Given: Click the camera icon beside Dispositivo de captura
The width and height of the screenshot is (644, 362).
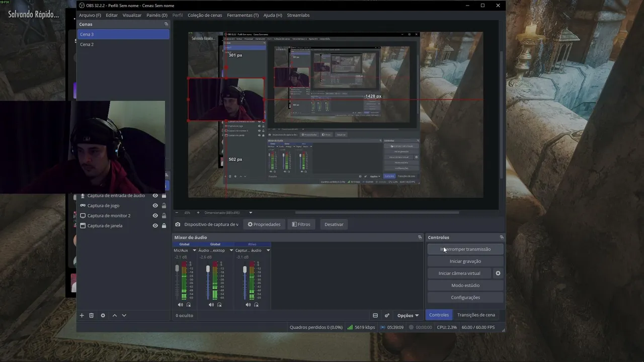Looking at the screenshot, I should [178, 224].
